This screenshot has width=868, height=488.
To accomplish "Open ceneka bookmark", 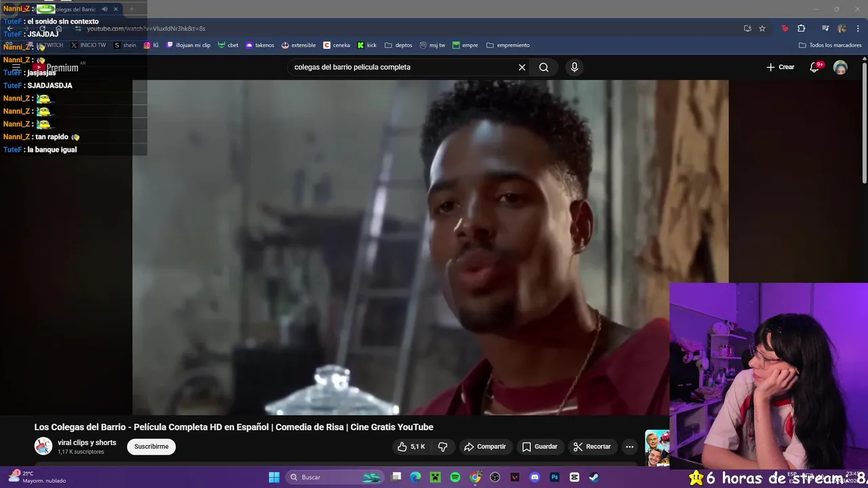I will 336,45.
